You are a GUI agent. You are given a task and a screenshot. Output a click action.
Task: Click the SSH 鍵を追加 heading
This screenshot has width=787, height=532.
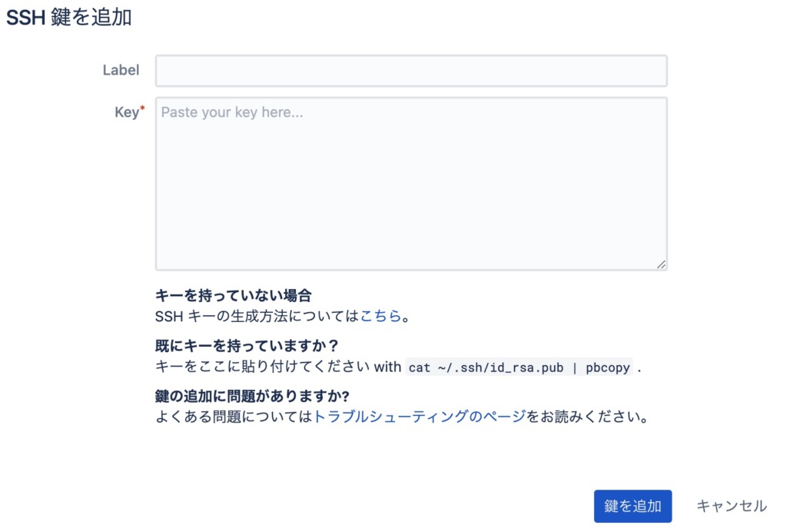point(68,18)
